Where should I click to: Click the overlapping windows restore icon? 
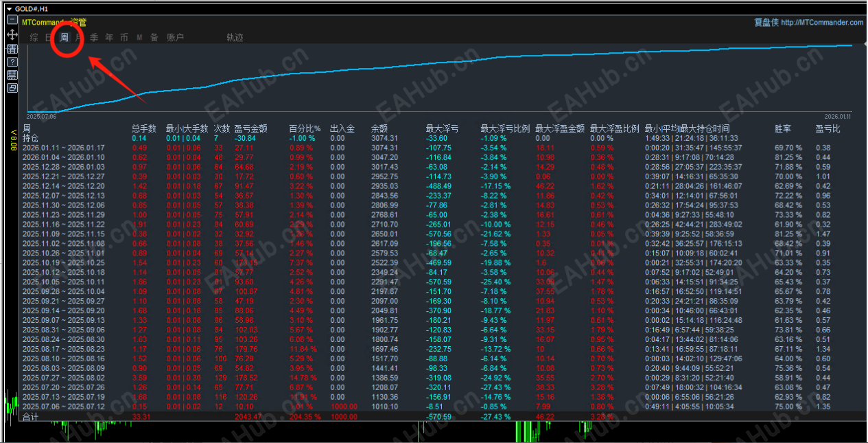(x=12, y=87)
